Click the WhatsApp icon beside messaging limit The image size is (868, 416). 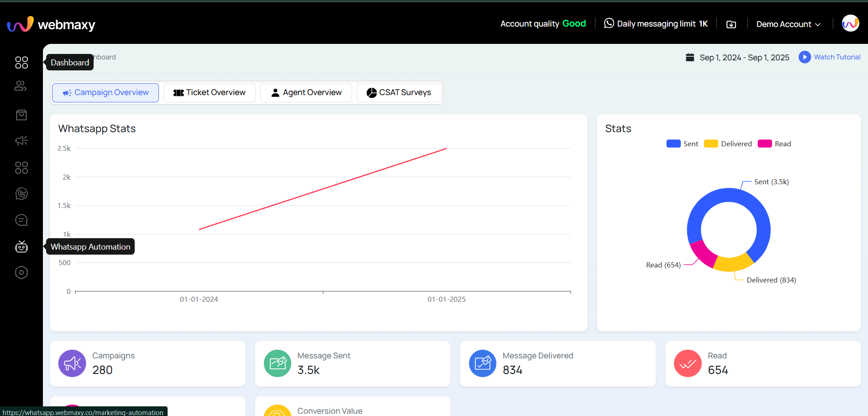[609, 23]
